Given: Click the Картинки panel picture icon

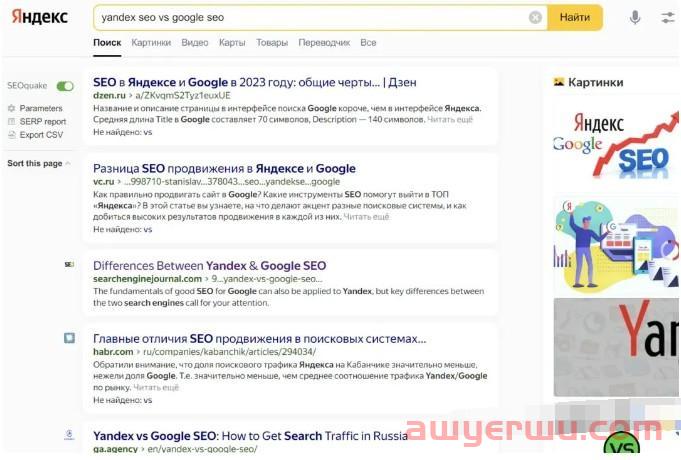Looking at the screenshot, I should point(559,82).
